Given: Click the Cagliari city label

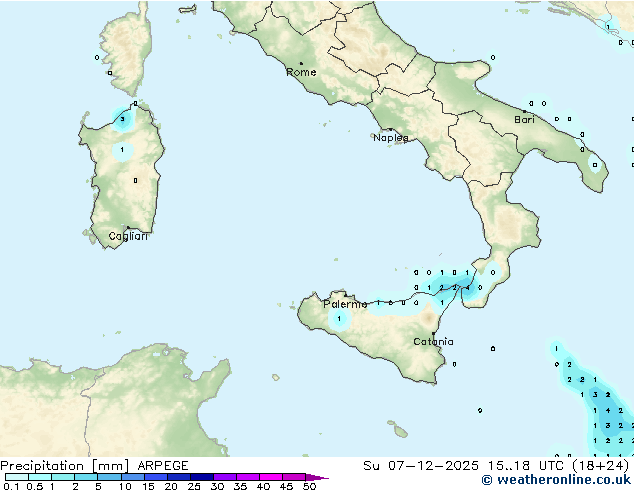Looking at the screenshot, I should coord(128,236).
